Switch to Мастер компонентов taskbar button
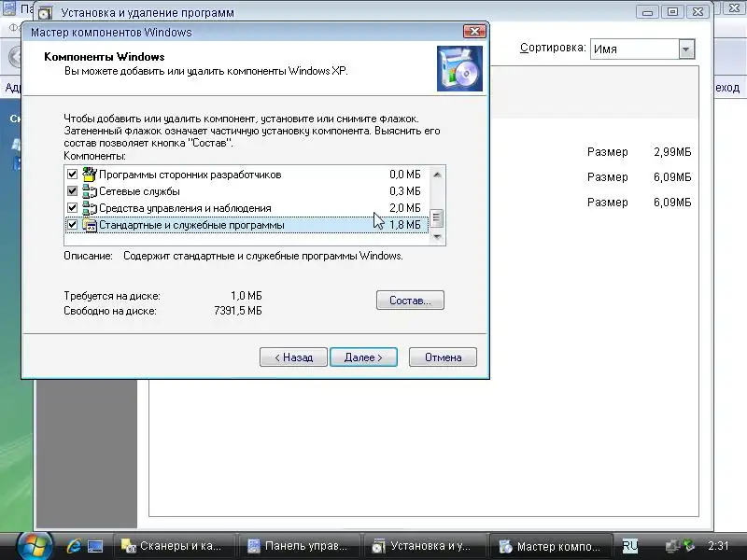The height and width of the screenshot is (560, 747). [x=551, y=546]
